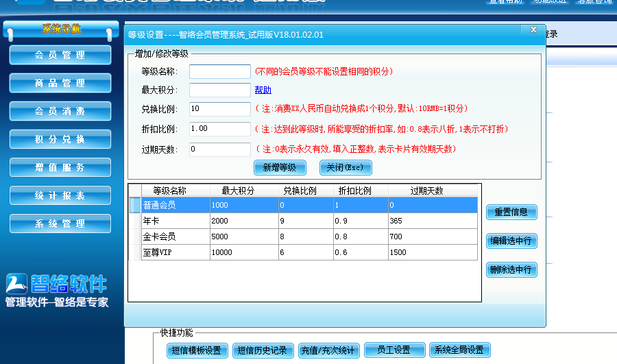Click the 过期天数 input field showing 0
The height and width of the screenshot is (364, 617).
[220, 149]
